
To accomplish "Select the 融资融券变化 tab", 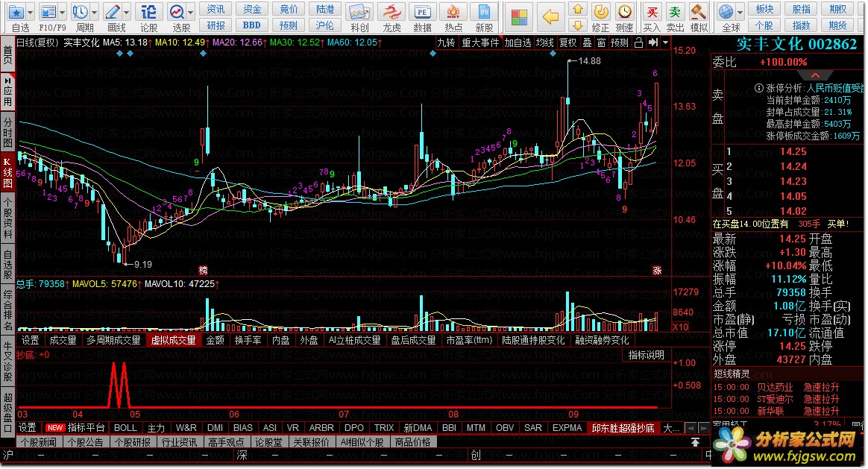I will (602, 340).
